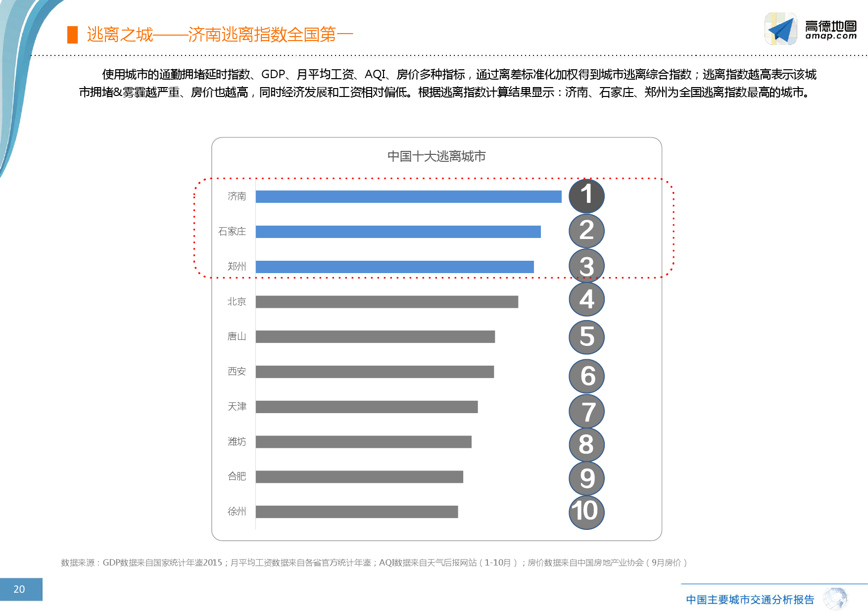Click the rank 5 circle badge
Image resolution: width=868 pixels, height=614 pixels.
coord(586,337)
